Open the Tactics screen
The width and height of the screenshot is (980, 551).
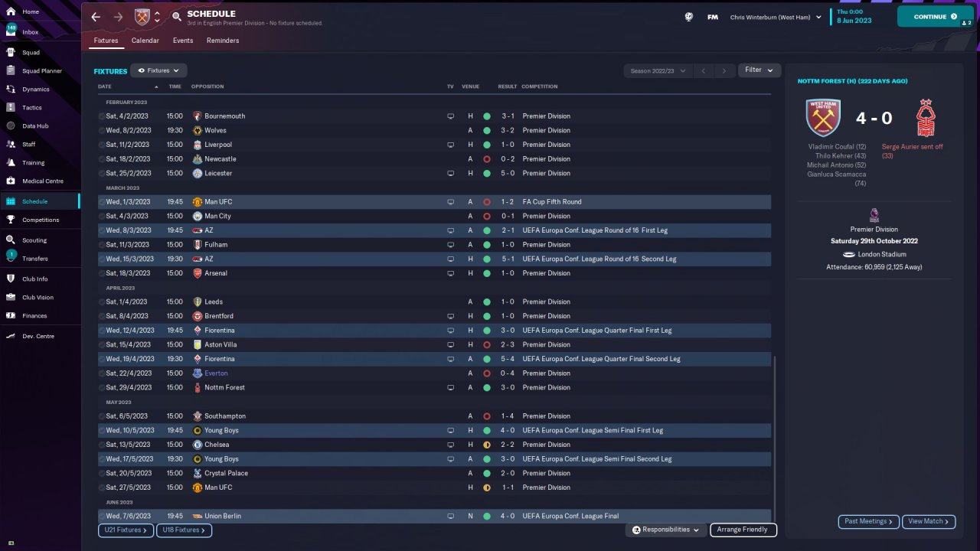pyautogui.click(x=32, y=108)
